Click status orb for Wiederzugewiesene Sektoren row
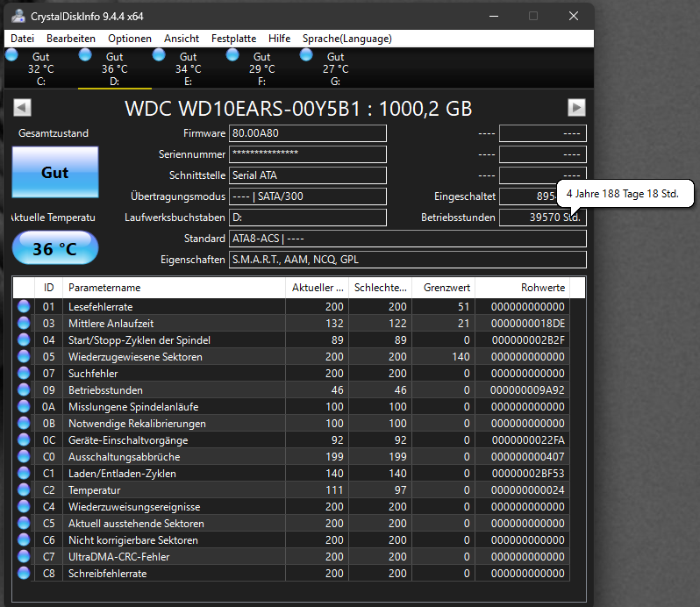This screenshot has height=607, width=700. click(24, 357)
